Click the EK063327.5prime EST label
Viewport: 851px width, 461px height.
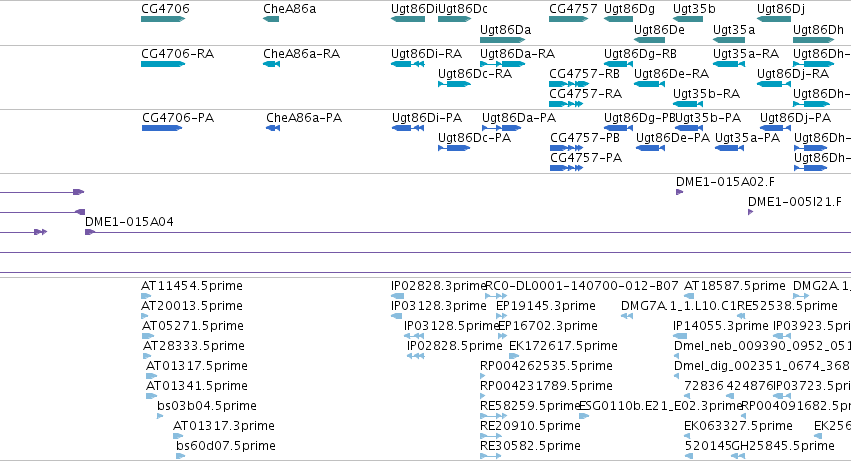[x=738, y=427]
